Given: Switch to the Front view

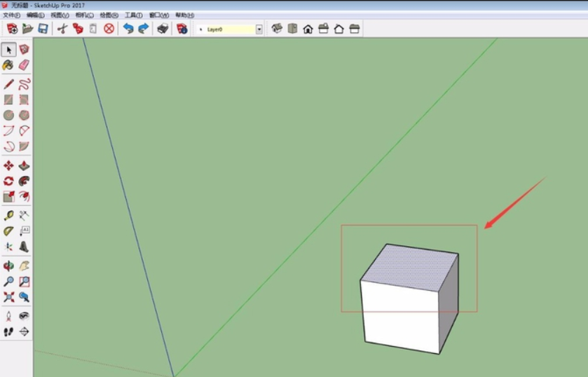Looking at the screenshot, I should coord(308,29).
